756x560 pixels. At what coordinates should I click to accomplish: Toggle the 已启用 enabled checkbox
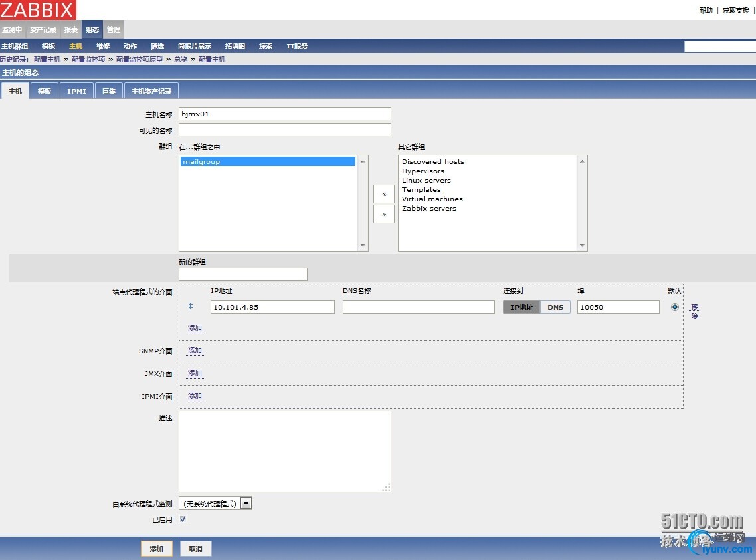(x=183, y=519)
